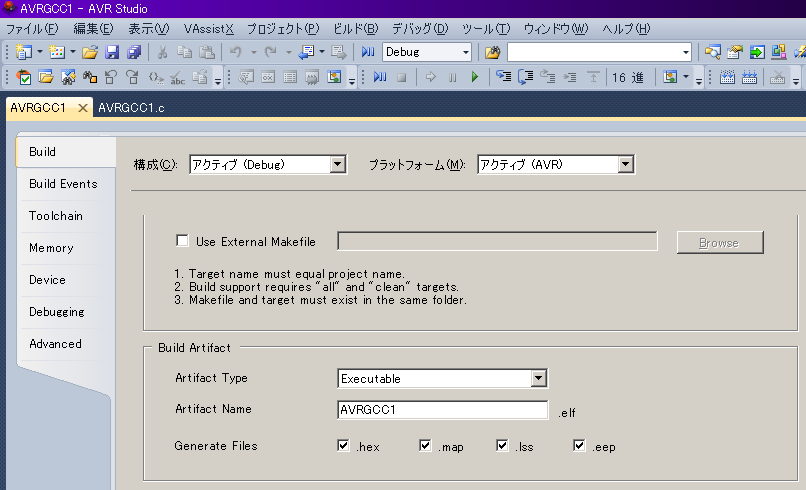
Task: Uncheck the .map generate file checkbox
Action: pos(425,445)
